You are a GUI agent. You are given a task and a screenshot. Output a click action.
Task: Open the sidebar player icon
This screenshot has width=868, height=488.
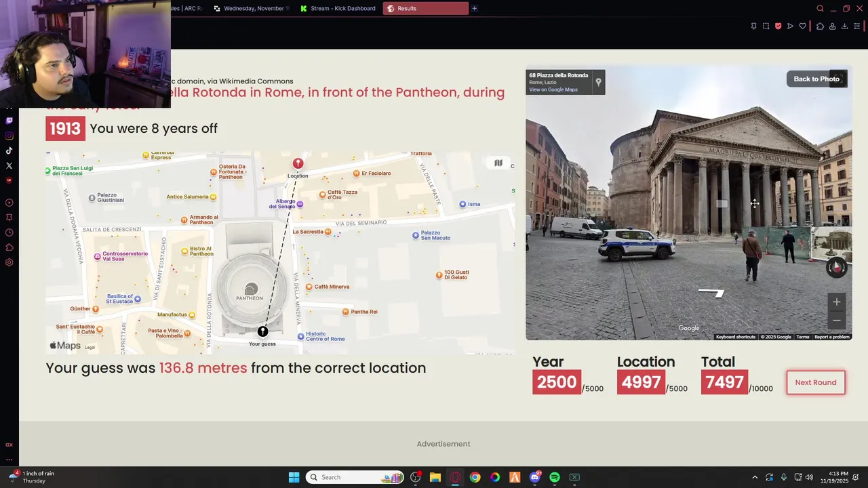[9, 203]
